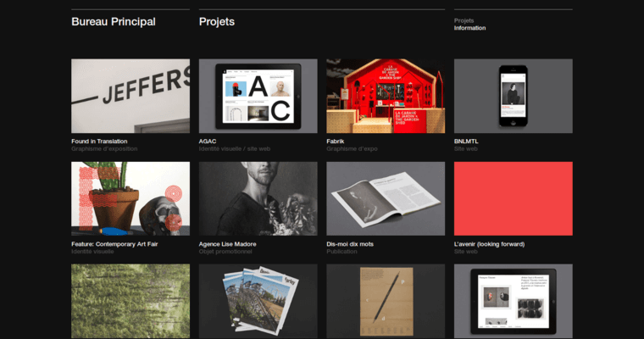Select the stacked magazines thumbnail
644x339 pixels.
pyautogui.click(x=258, y=301)
